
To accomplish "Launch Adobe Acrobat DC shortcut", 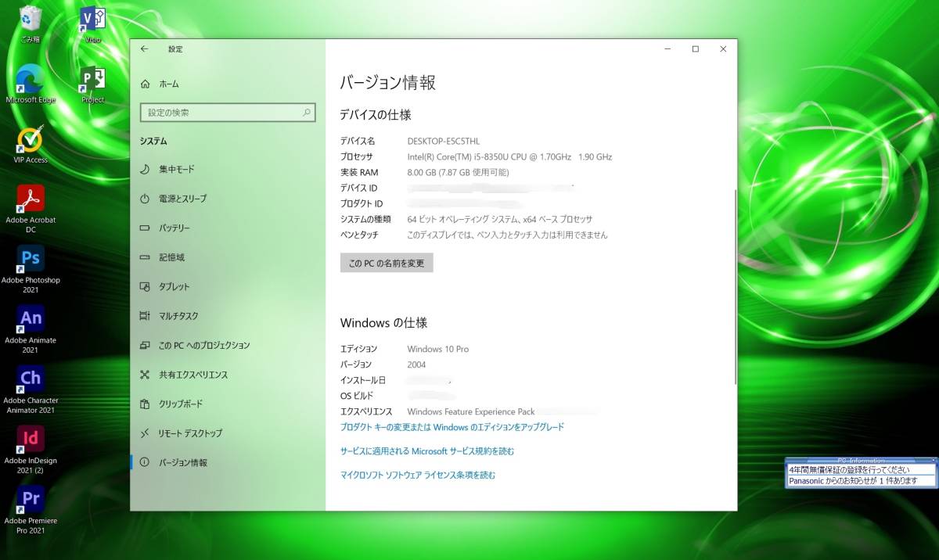I will 31,209.
